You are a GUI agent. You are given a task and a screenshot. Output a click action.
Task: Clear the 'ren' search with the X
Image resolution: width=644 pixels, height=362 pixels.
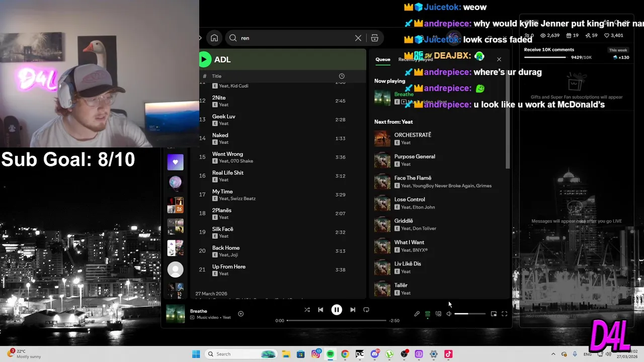point(358,38)
